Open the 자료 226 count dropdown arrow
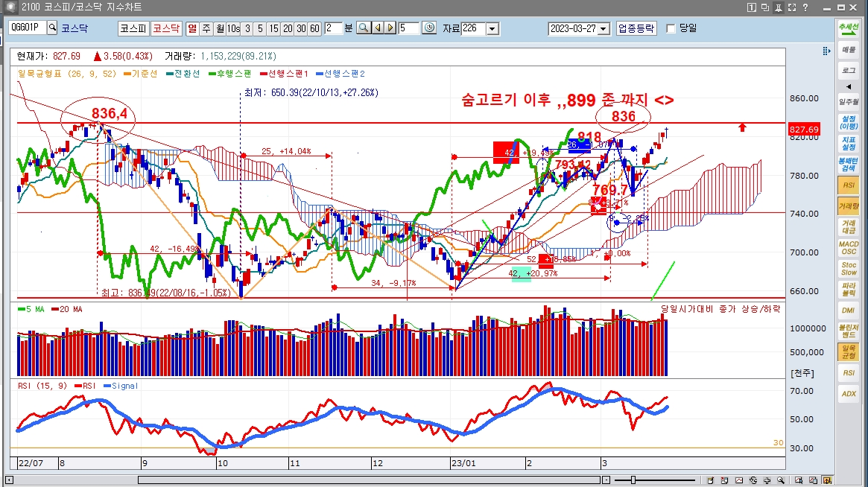 pos(492,28)
